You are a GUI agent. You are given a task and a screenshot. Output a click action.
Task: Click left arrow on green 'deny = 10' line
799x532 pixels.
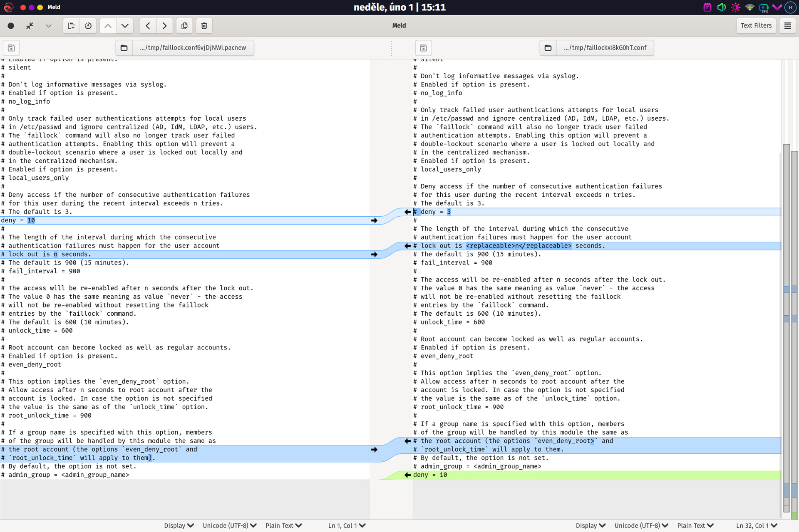pos(407,475)
